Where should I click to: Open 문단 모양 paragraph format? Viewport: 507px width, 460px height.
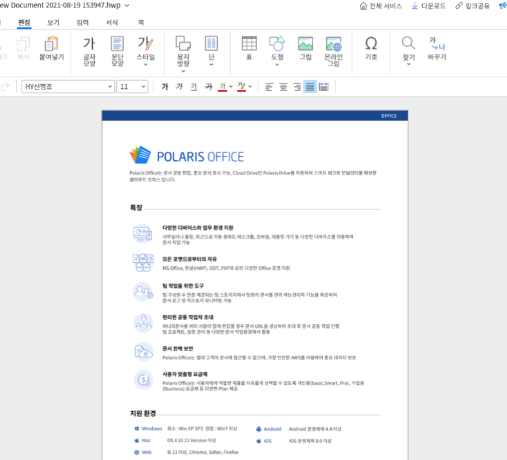(x=117, y=51)
